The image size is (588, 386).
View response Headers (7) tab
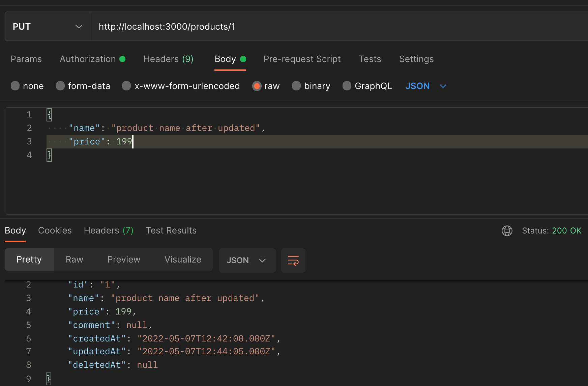coord(109,230)
